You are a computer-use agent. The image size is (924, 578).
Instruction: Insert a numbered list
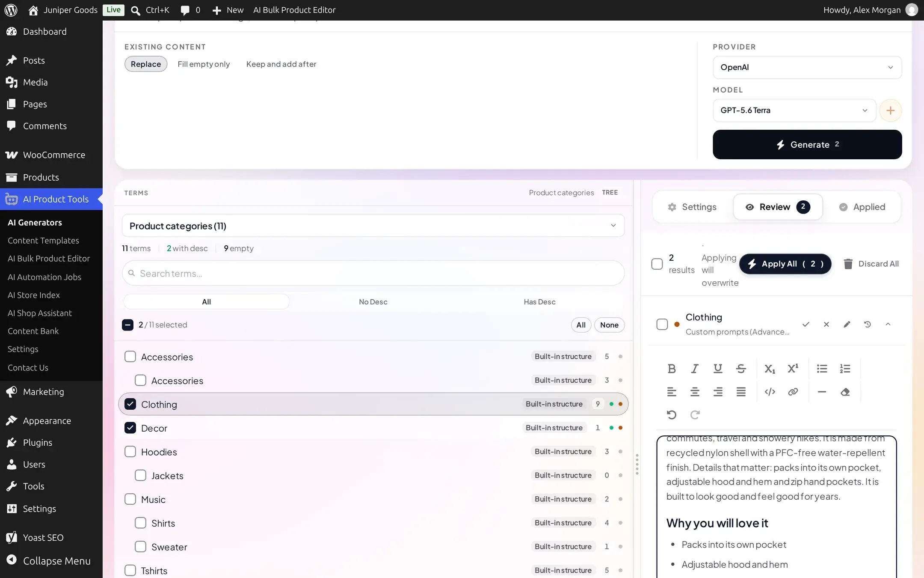coord(845,369)
